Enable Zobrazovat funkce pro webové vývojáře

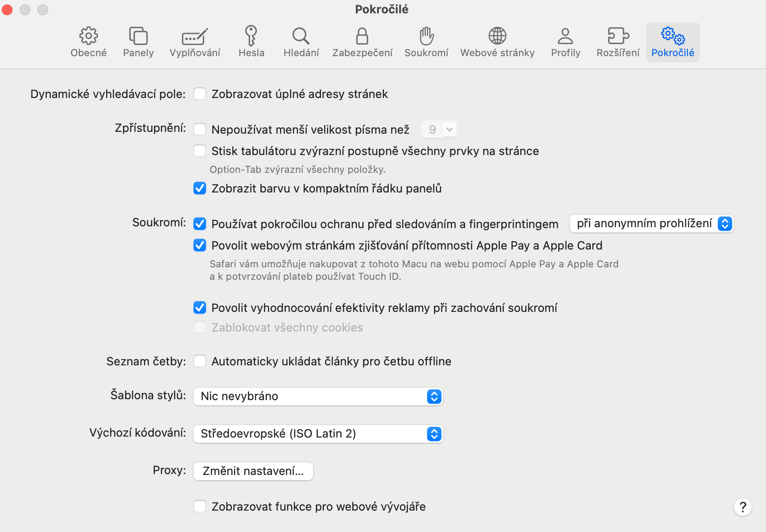(200, 507)
